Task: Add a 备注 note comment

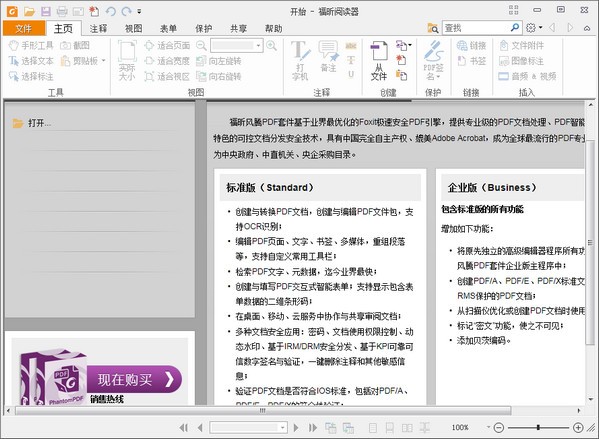Action: coord(328,57)
